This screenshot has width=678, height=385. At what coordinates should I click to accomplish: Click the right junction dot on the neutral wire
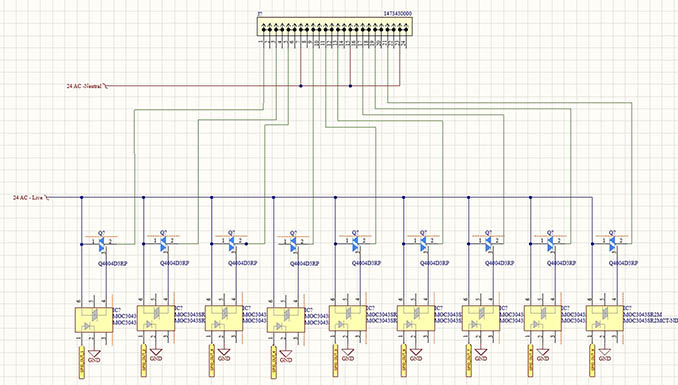(x=350, y=86)
